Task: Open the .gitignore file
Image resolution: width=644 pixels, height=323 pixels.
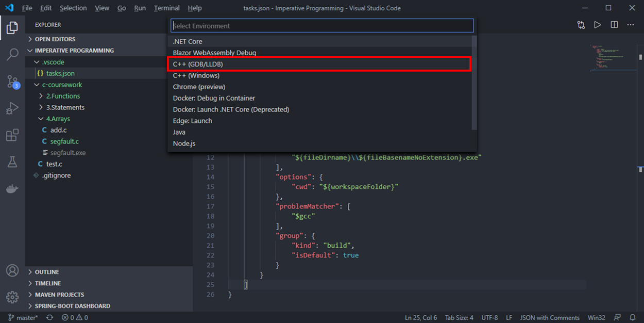Action: 56,175
